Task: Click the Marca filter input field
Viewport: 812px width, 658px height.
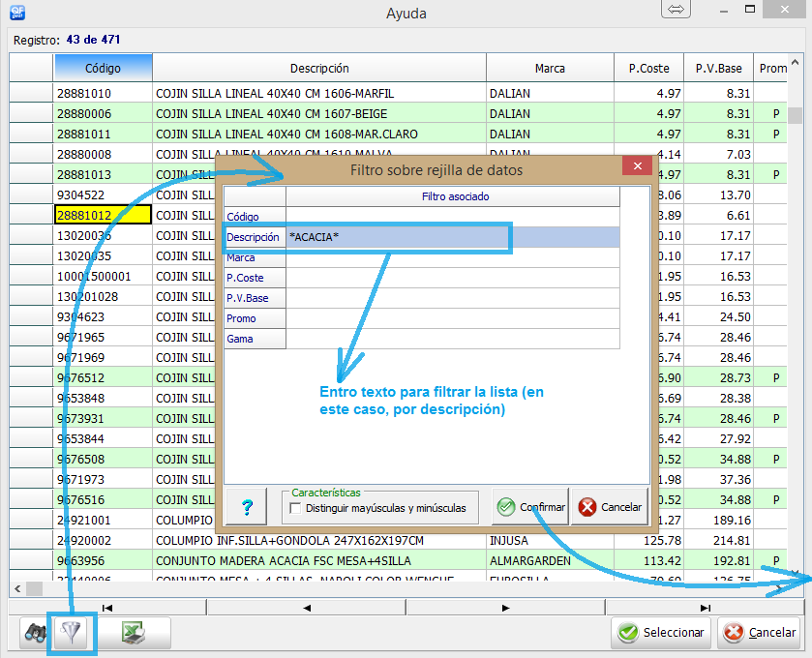Action: [453, 257]
